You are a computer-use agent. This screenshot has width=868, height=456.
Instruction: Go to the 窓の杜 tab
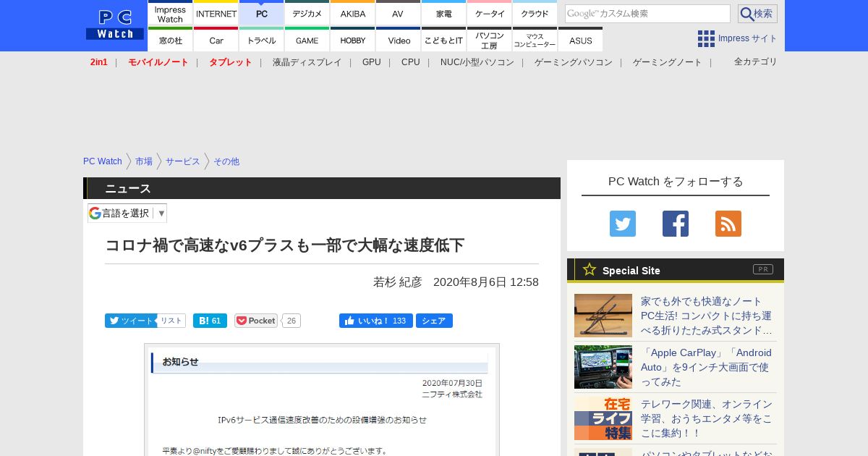[x=171, y=40]
